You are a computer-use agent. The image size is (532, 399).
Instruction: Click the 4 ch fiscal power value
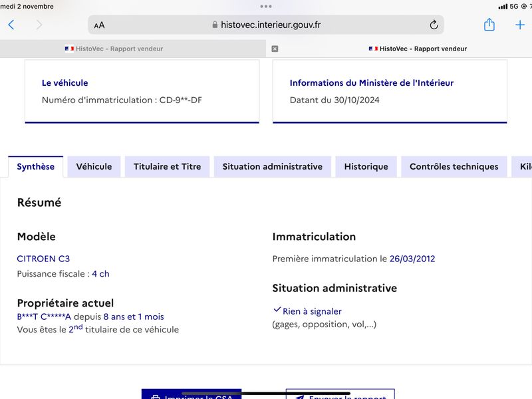tap(101, 274)
